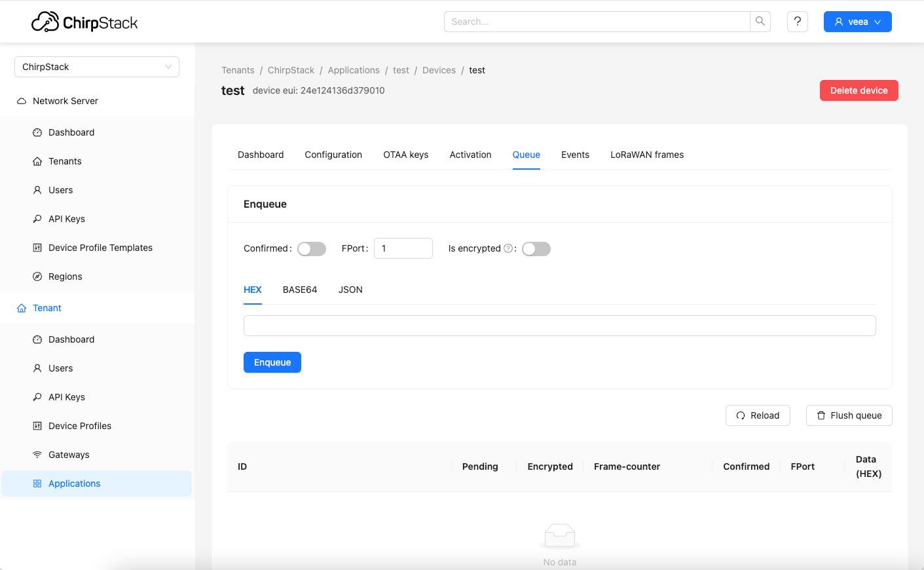Select the BASE64 payload tab

coord(300,290)
